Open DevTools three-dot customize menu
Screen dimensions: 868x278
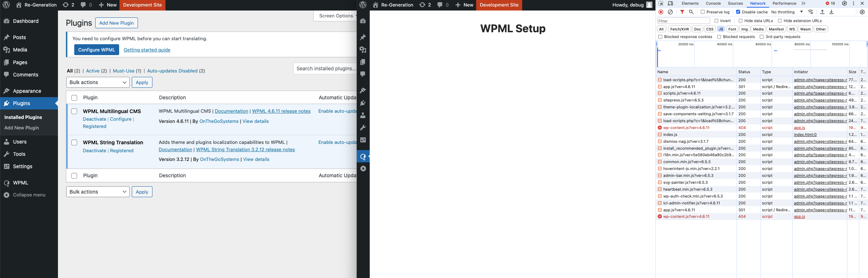click(x=854, y=3)
